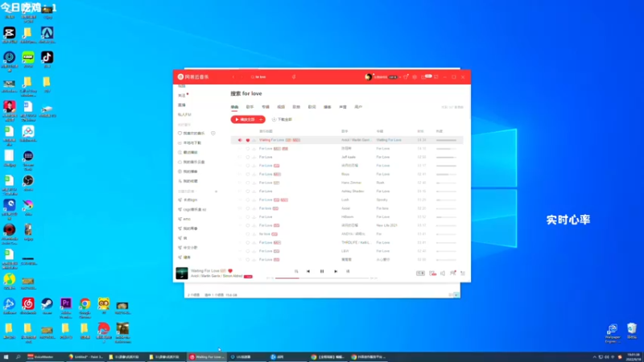Click the listen-together icon in player bar
Screen dimensions: 644x362
pos(452,273)
